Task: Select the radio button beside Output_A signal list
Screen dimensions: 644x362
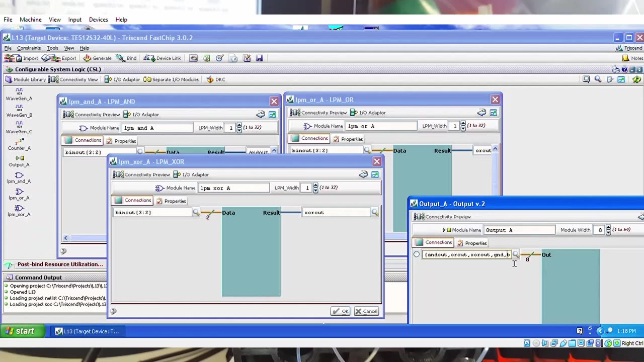Action: pyautogui.click(x=417, y=254)
